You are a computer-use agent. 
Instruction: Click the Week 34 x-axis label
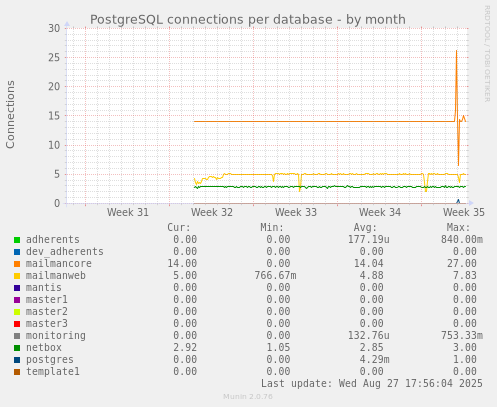point(380,212)
